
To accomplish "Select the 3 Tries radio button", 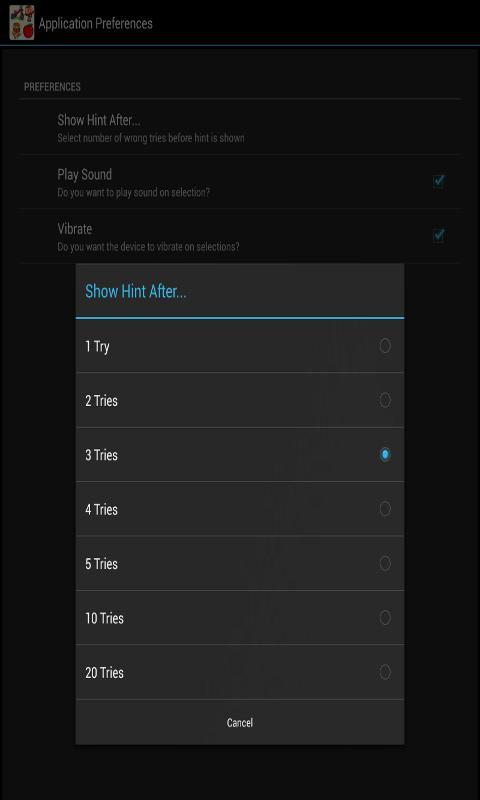I will (385, 454).
